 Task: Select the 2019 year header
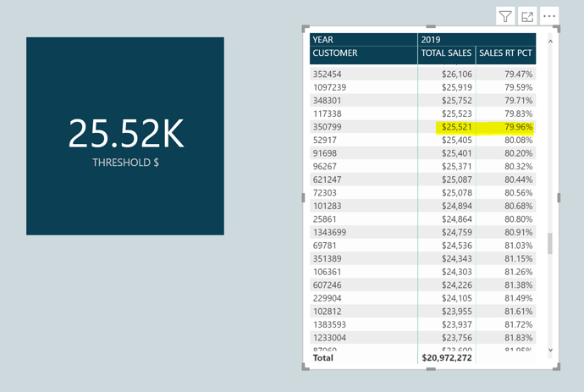tap(431, 40)
